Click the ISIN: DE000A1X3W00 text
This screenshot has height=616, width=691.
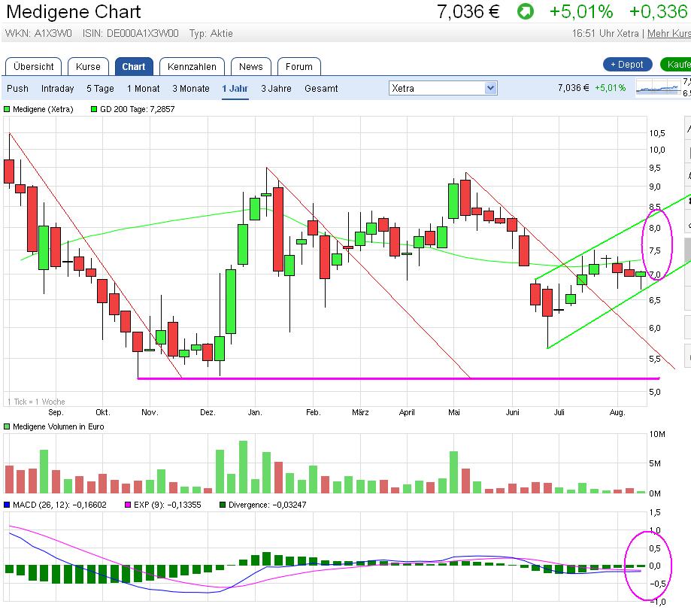(130, 34)
